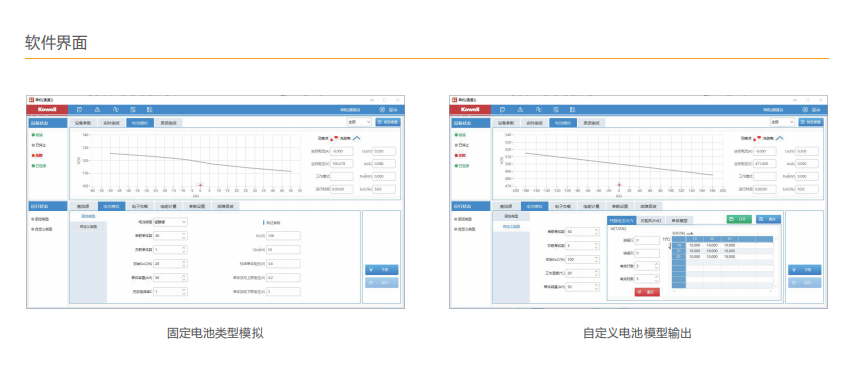Click the first toolbar icon beside the Kewell logo in the fixed battery window
The image size is (859, 390).
(x=79, y=110)
